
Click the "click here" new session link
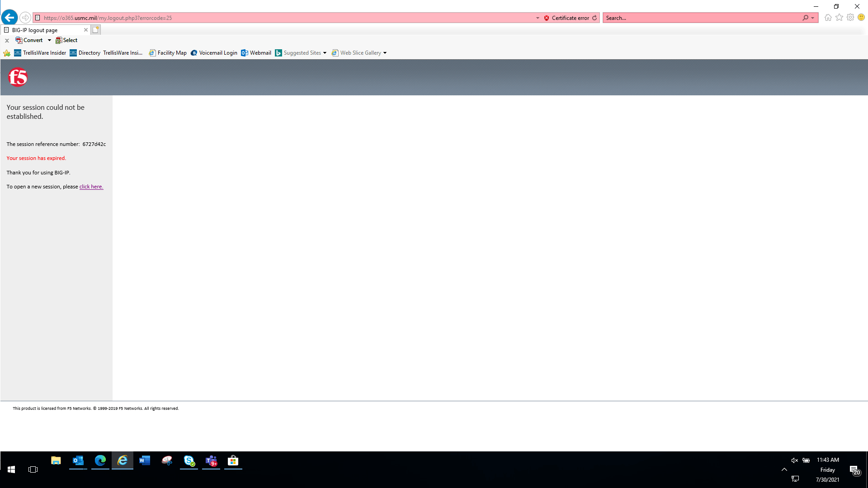coord(91,187)
